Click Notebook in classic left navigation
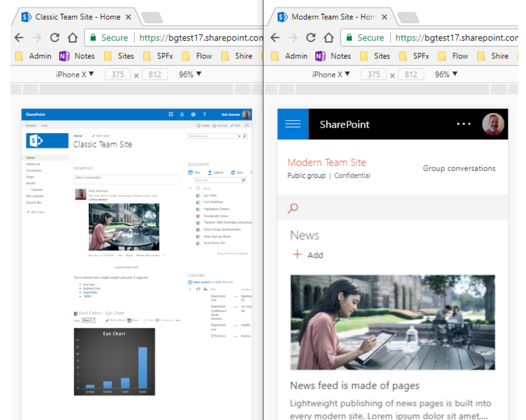526x420 pixels. [x=33, y=164]
